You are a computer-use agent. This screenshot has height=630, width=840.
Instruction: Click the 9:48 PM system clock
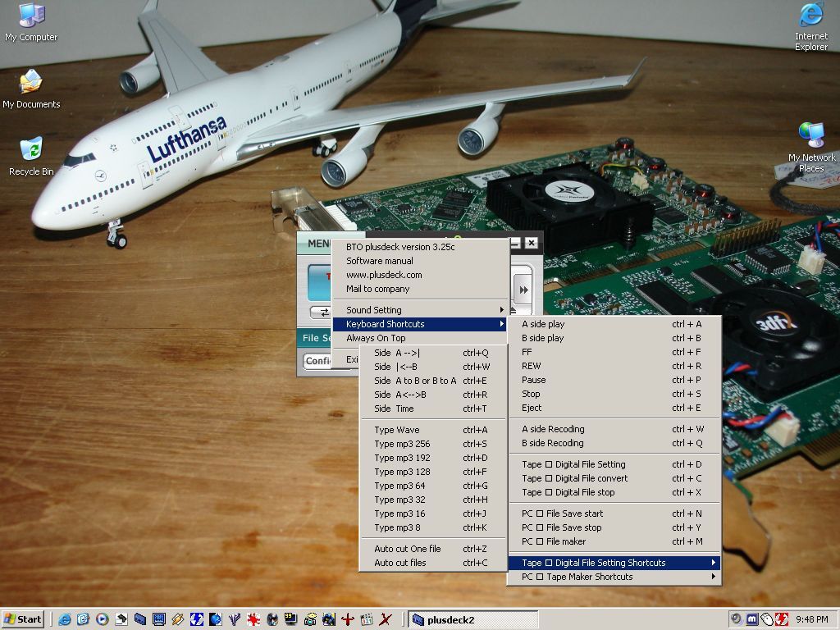[812, 619]
